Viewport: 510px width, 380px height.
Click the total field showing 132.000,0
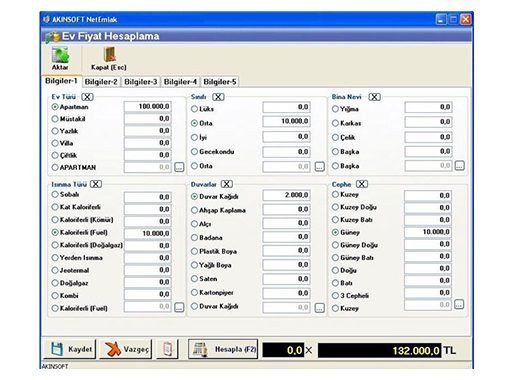click(380, 351)
